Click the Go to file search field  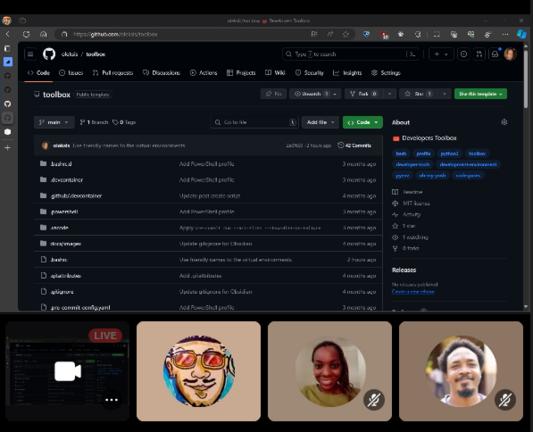coord(254,122)
